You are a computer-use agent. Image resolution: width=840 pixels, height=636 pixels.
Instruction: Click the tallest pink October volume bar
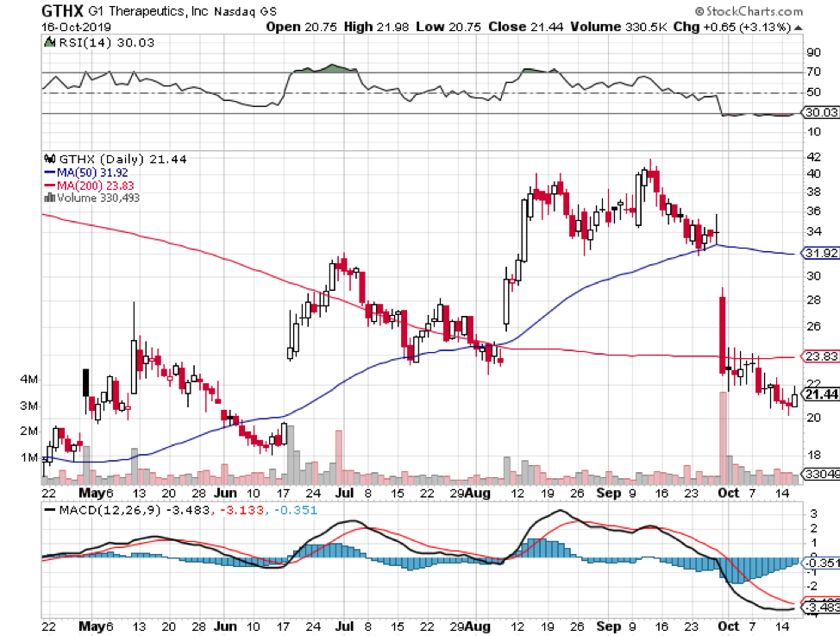tap(723, 438)
